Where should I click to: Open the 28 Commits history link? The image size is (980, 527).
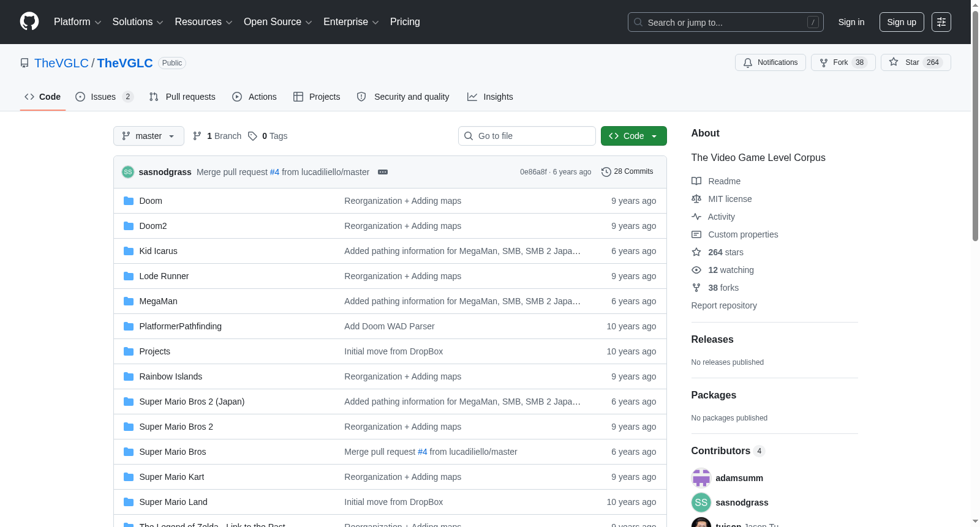pos(627,172)
